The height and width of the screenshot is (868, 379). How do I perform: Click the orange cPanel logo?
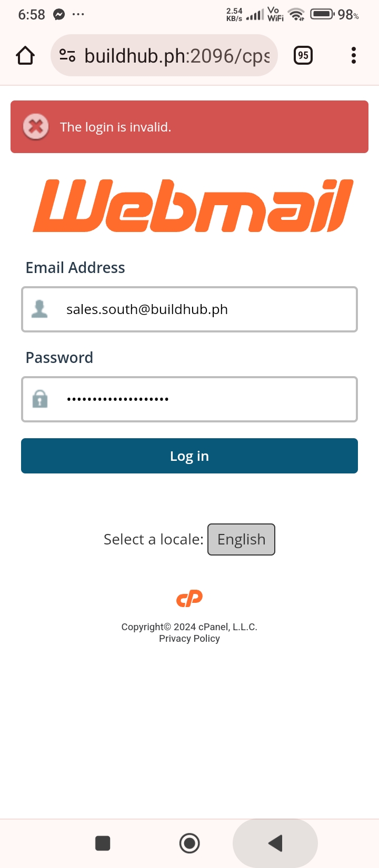click(x=189, y=598)
